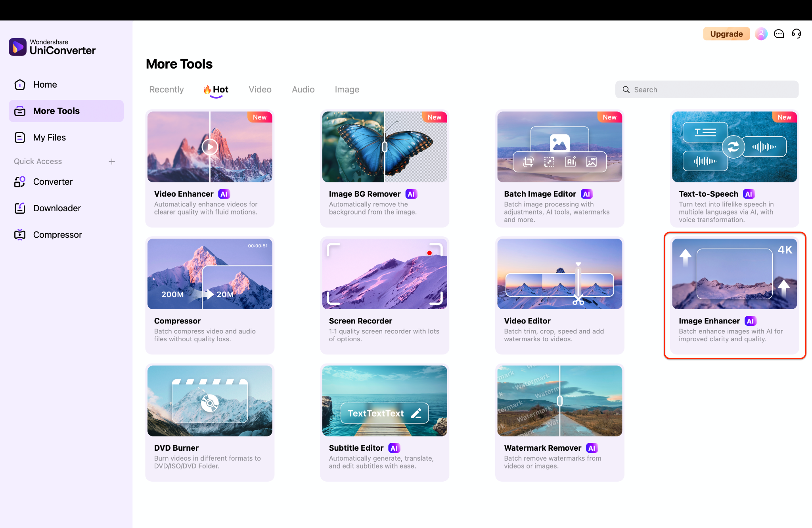
Task: Switch to the Audio tab
Action: (x=303, y=90)
